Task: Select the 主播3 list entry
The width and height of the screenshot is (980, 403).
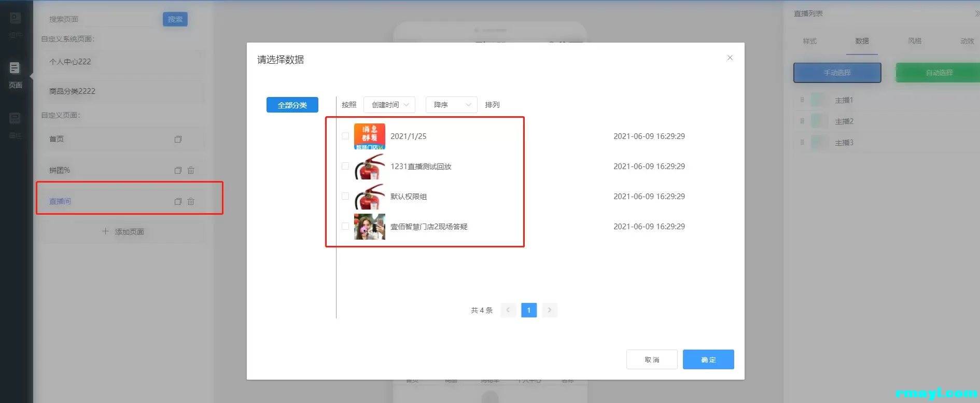Action: coord(887,143)
